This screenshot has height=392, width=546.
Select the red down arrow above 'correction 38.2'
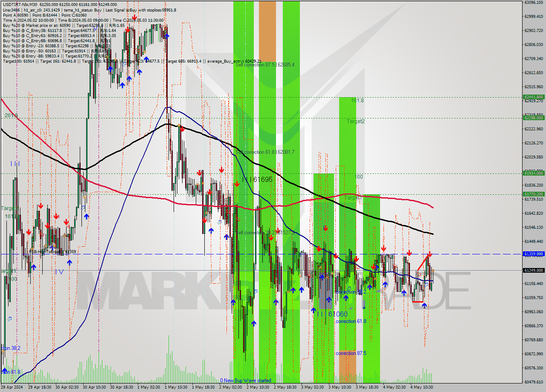pos(357,259)
